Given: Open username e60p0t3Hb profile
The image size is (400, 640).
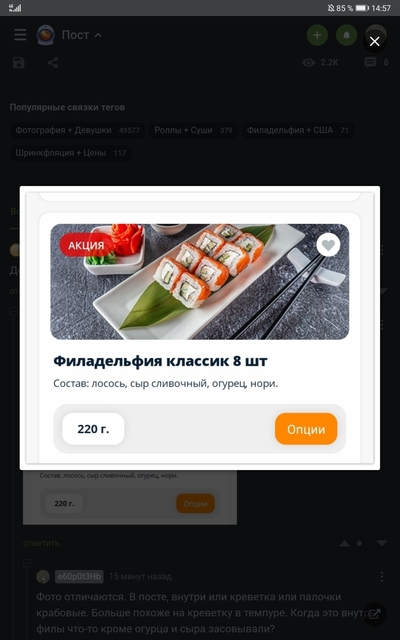Looking at the screenshot, I should click(x=79, y=576).
